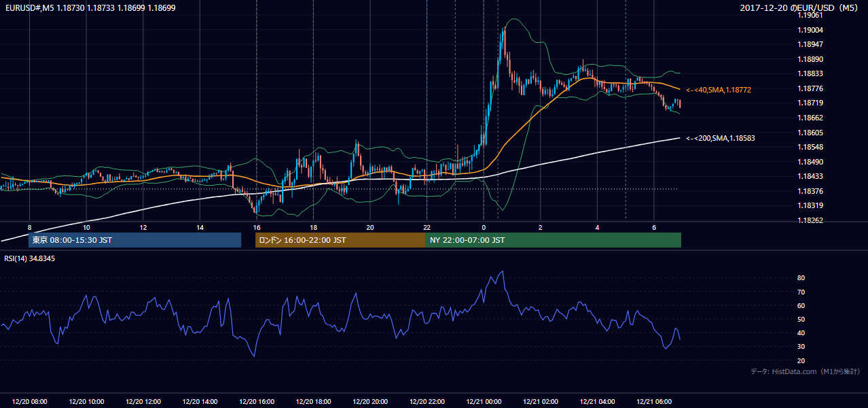Click the 12/20 22:00 time axis label

427,402
